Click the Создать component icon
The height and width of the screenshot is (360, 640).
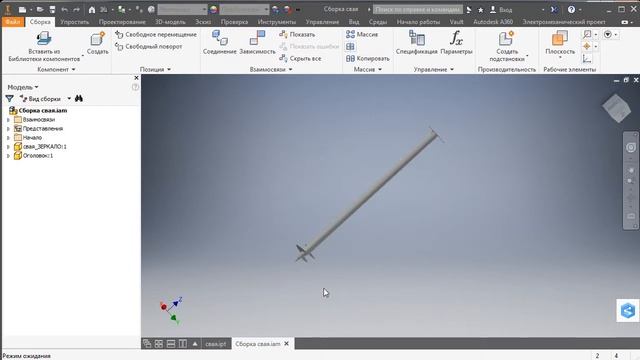click(98, 39)
